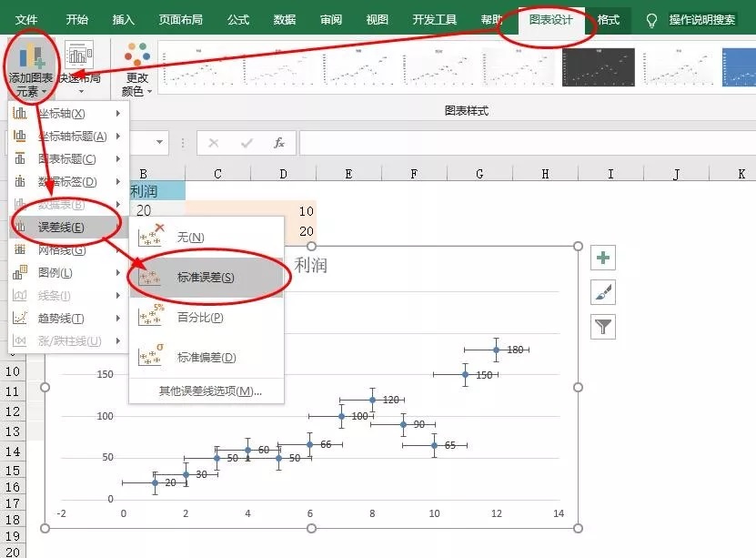Open 其他误差线选项(M)... dialog
The width and height of the screenshot is (756, 558).
(210, 391)
